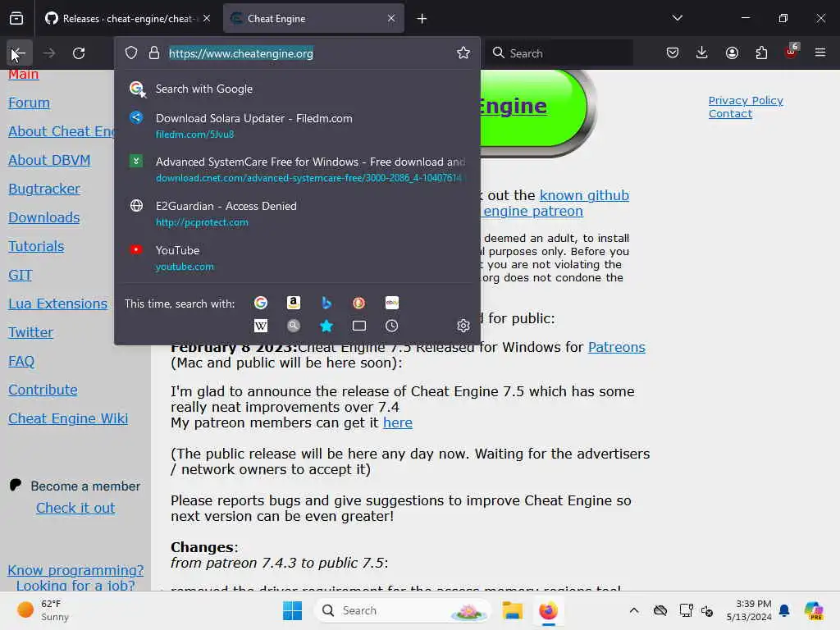This screenshot has width=840, height=630.
Task: Search this time with eBay icon
Action: tap(391, 304)
